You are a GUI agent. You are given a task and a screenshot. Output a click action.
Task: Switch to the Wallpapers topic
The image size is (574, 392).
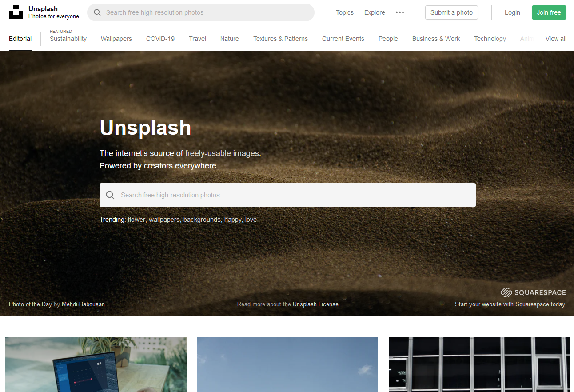point(116,39)
